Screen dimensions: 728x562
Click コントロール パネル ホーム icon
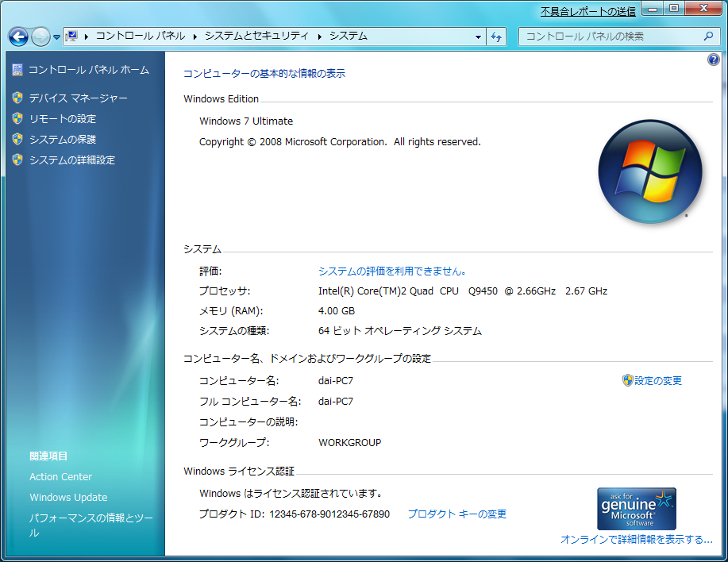[x=17, y=70]
